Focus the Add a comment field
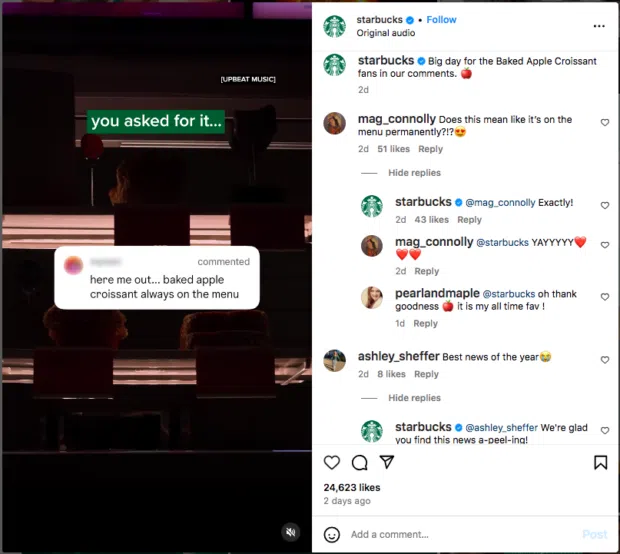Viewport: 620px width, 554px height. pos(463,535)
